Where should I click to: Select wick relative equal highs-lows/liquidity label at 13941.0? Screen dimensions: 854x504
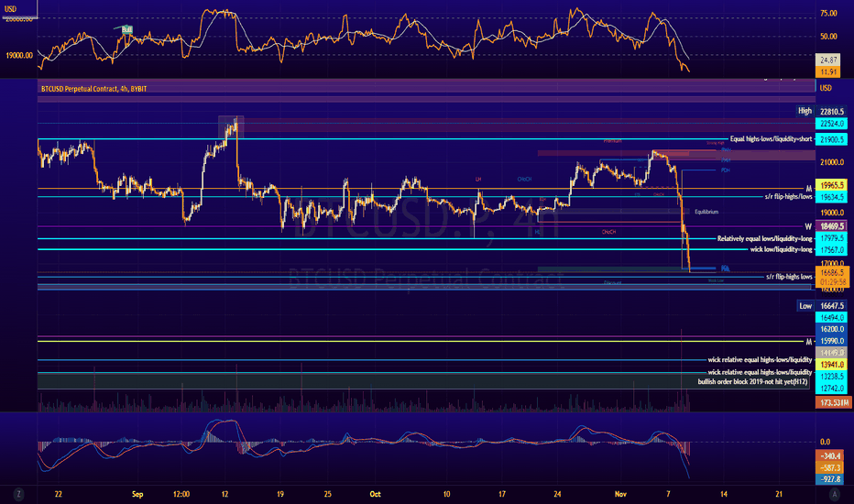760,359
